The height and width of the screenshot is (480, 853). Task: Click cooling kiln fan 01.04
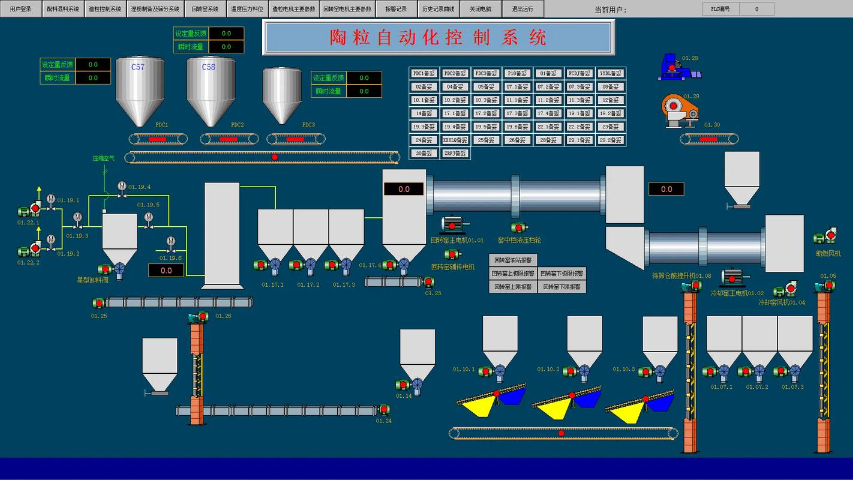point(785,288)
